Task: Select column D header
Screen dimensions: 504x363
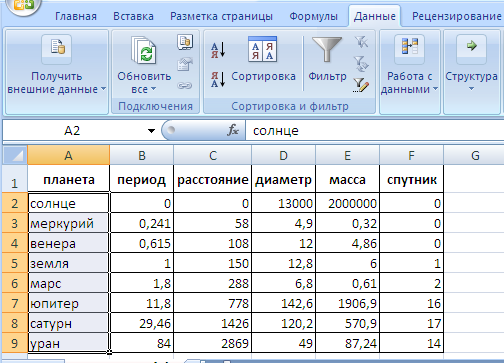Action: tap(283, 155)
